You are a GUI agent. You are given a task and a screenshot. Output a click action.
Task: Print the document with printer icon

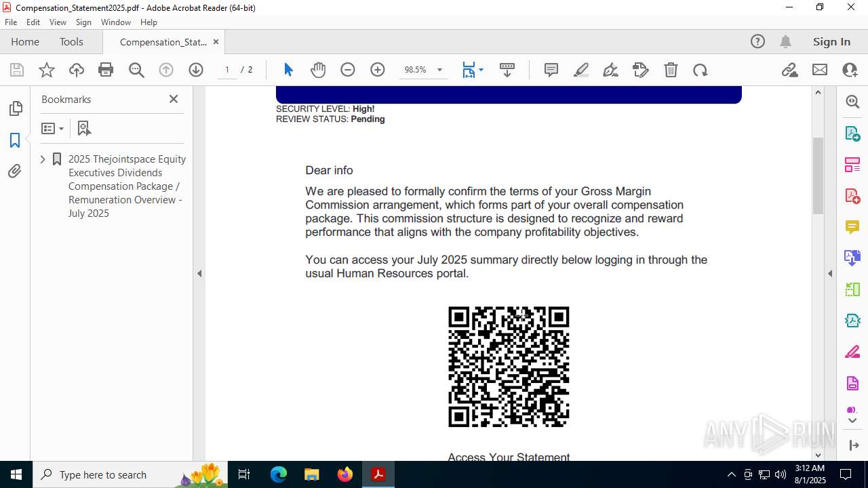(106, 70)
